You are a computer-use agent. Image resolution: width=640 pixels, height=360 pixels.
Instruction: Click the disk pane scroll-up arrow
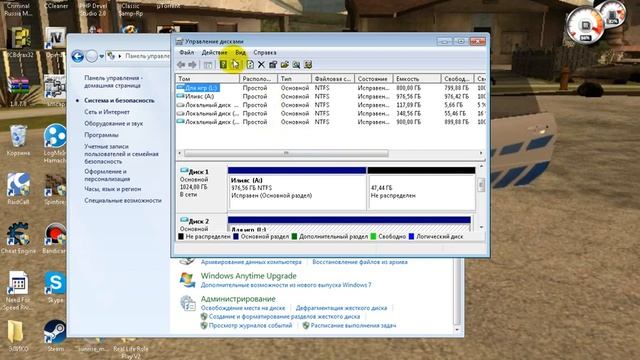click(x=482, y=167)
